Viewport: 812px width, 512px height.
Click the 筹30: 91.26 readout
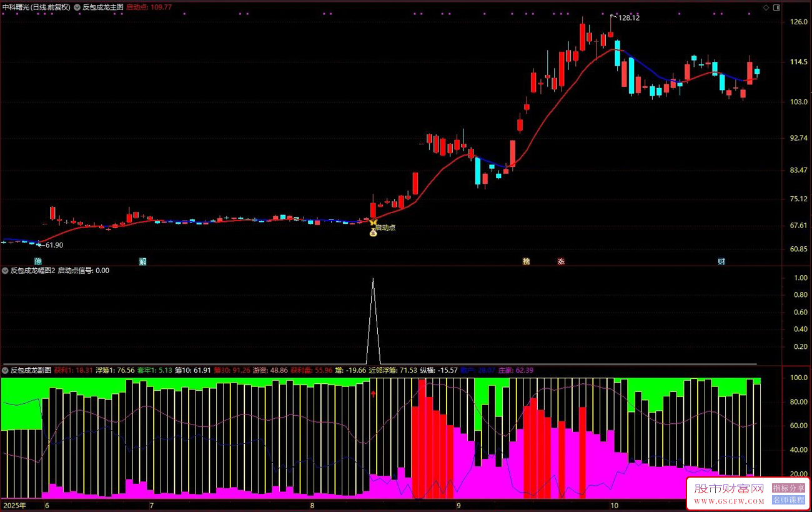(x=232, y=371)
